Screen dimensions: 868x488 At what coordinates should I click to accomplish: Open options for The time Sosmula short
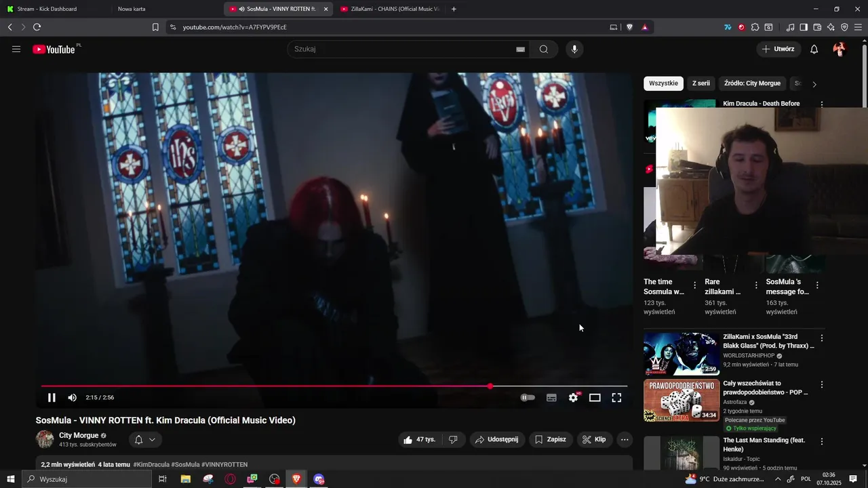tap(694, 285)
